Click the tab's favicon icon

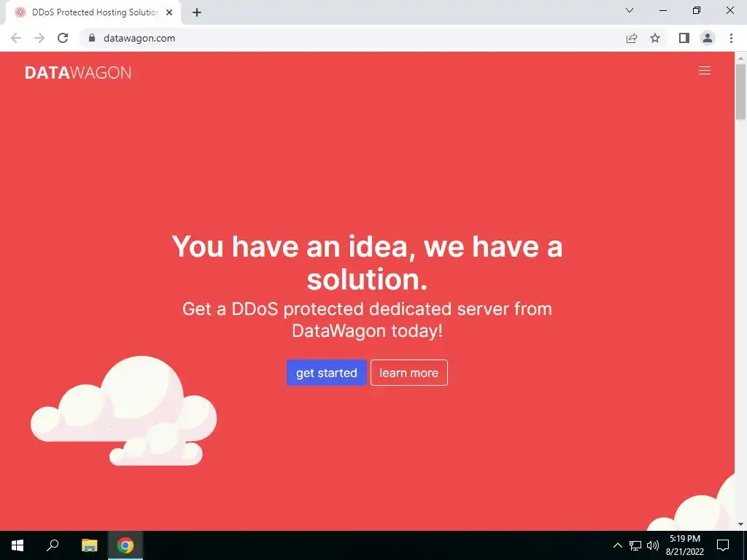20,12
